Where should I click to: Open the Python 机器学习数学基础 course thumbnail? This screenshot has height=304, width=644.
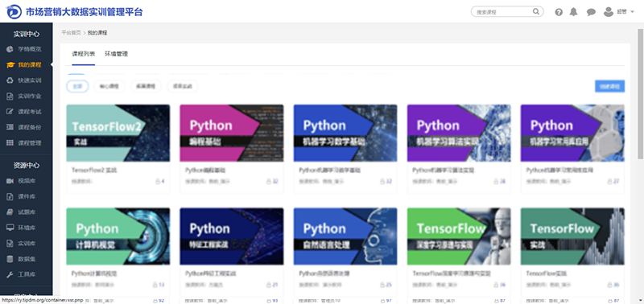(345, 133)
